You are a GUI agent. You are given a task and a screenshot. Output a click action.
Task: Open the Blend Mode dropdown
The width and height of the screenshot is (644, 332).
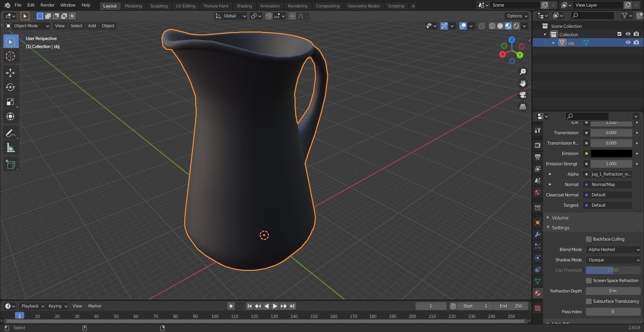click(613, 250)
